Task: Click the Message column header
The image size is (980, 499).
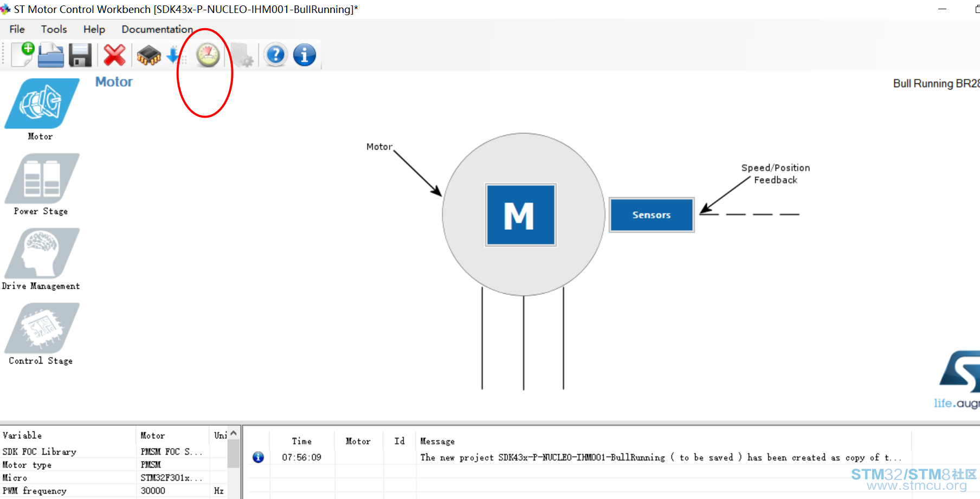Action: (437, 442)
